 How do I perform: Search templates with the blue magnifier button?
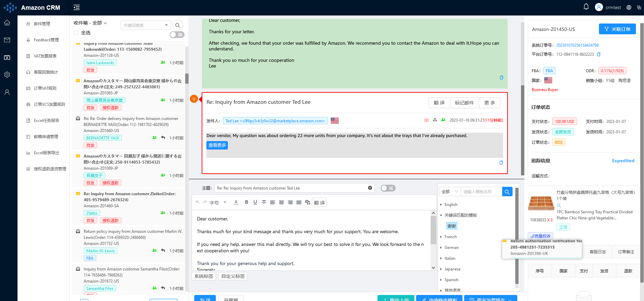click(x=507, y=191)
